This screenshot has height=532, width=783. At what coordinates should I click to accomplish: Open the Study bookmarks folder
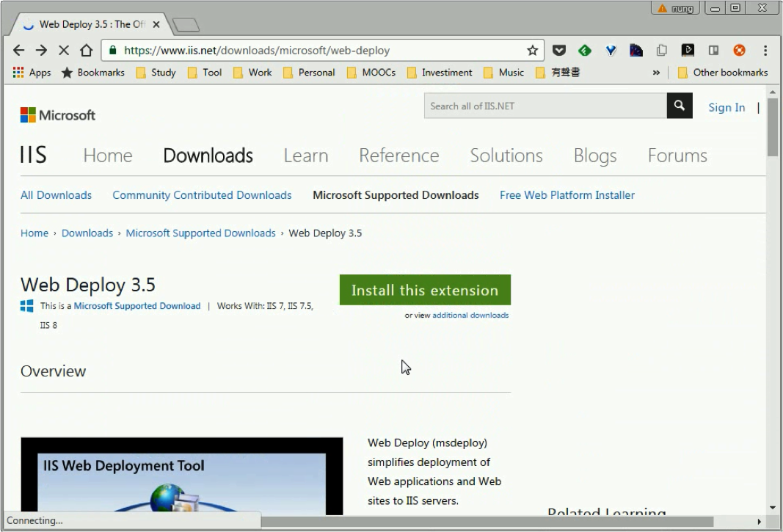click(156, 73)
